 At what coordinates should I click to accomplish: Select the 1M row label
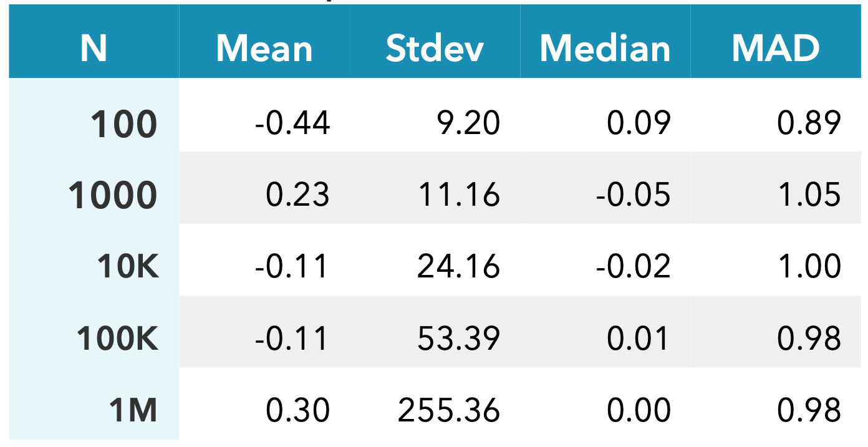click(133, 411)
